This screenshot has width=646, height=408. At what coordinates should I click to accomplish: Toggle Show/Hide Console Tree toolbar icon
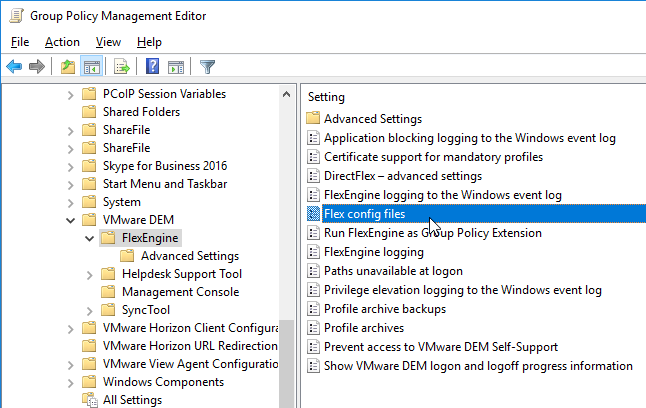click(91, 66)
